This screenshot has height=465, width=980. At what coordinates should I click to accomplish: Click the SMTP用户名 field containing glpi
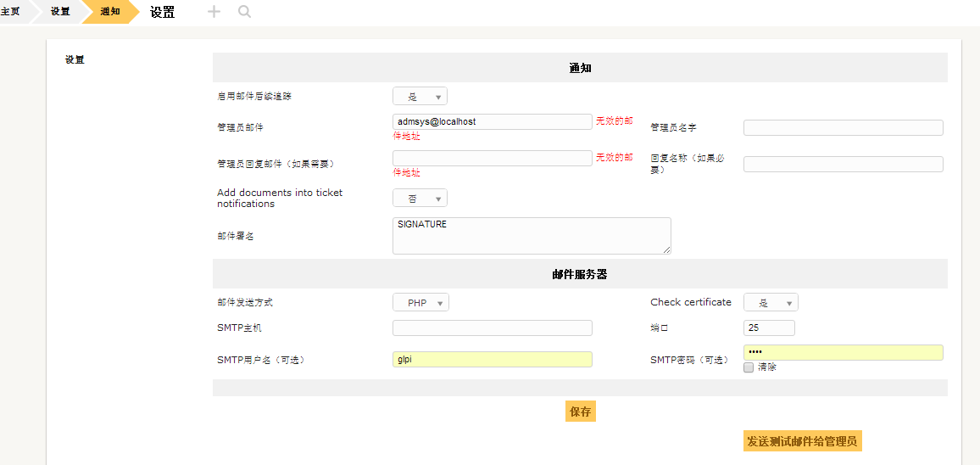(x=492, y=360)
